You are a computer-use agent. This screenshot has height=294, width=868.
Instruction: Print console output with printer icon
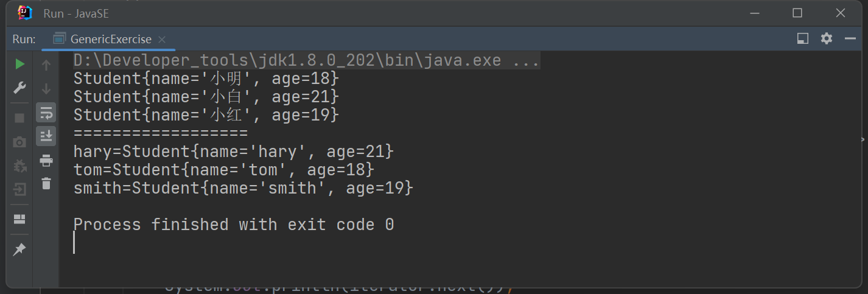pos(46,160)
